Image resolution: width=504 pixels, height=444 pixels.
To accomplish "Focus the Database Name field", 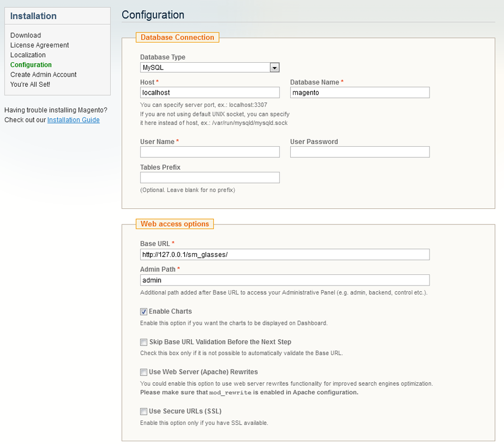I will 360,92.
